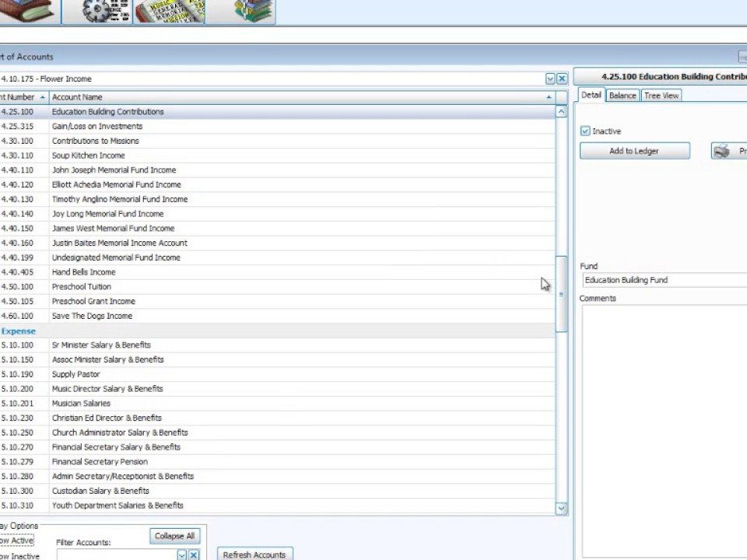Open the Flower Income account dropdown

[550, 79]
